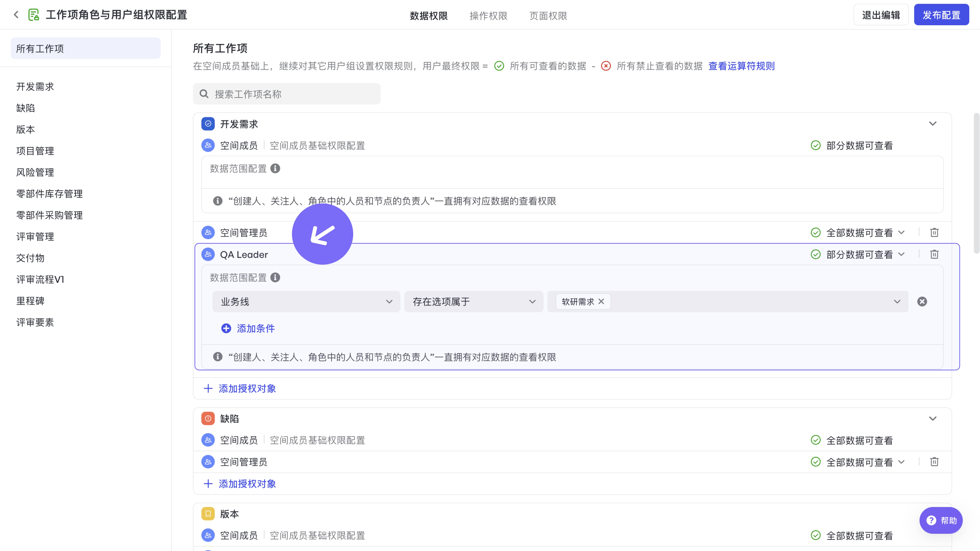Select 评审管理 in sidebar

[x=35, y=236]
